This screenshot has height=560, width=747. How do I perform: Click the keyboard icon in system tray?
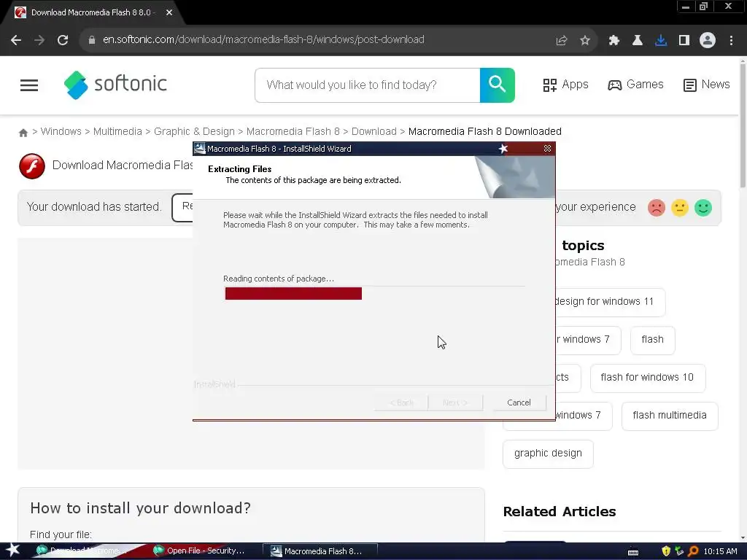click(633, 552)
